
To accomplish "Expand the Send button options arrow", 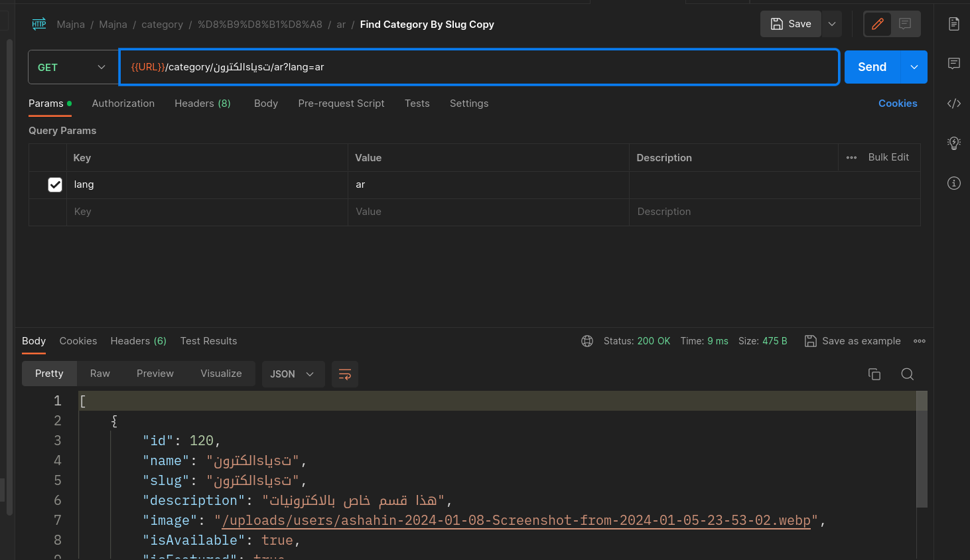I will click(914, 67).
